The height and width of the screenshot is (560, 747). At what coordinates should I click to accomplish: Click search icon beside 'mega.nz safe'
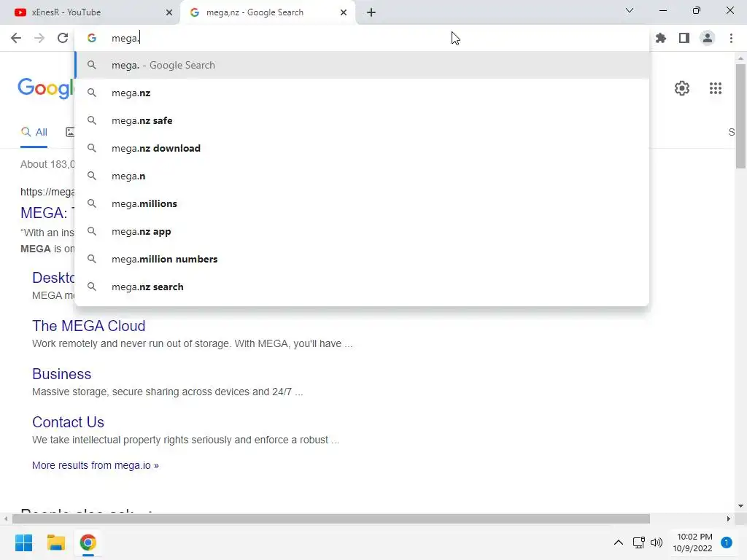pos(92,120)
